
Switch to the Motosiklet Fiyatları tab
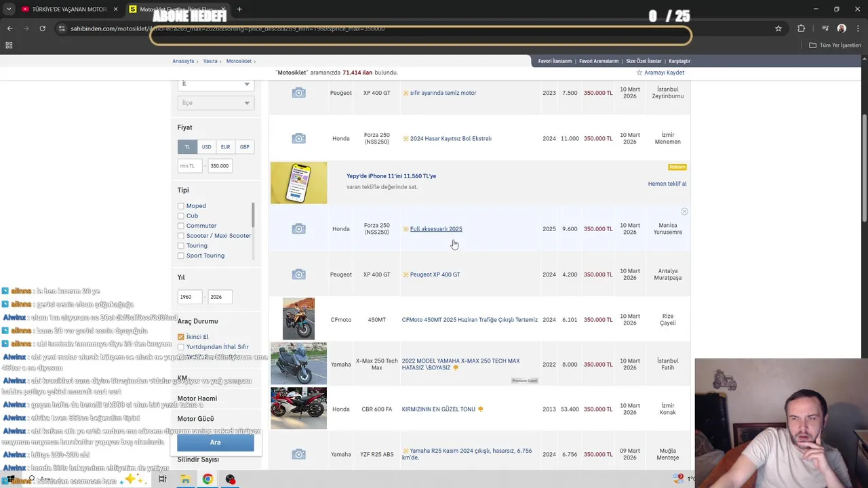(178, 9)
